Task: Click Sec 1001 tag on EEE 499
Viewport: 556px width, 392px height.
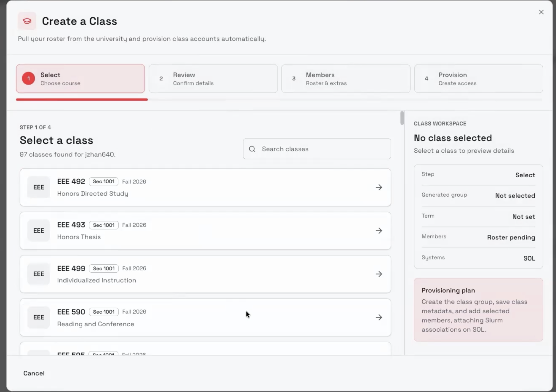Action: click(x=104, y=268)
